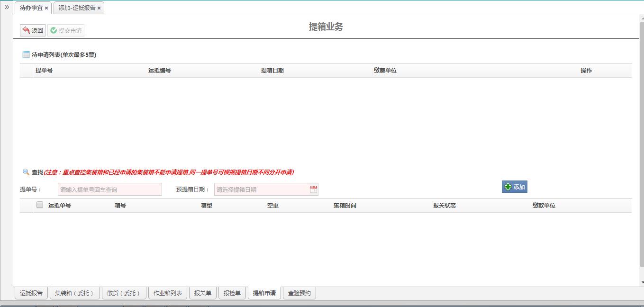
Task: Open the 集装箱（委托） tab
Action: [x=74, y=293]
